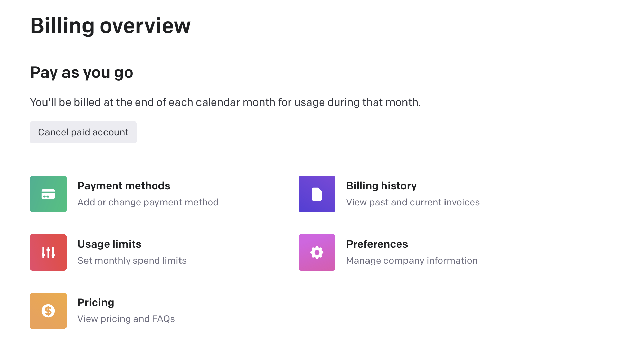Click the white gear symbol inside the pink tile

click(x=317, y=252)
